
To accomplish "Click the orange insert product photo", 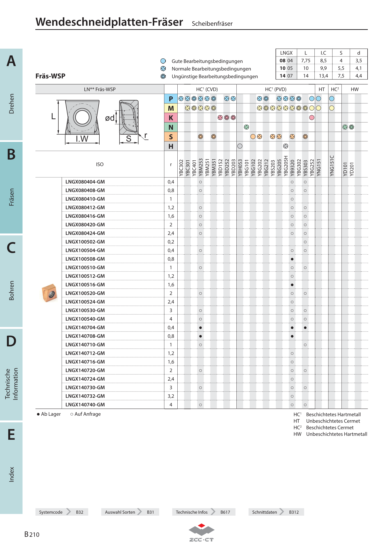I will [50, 293].
